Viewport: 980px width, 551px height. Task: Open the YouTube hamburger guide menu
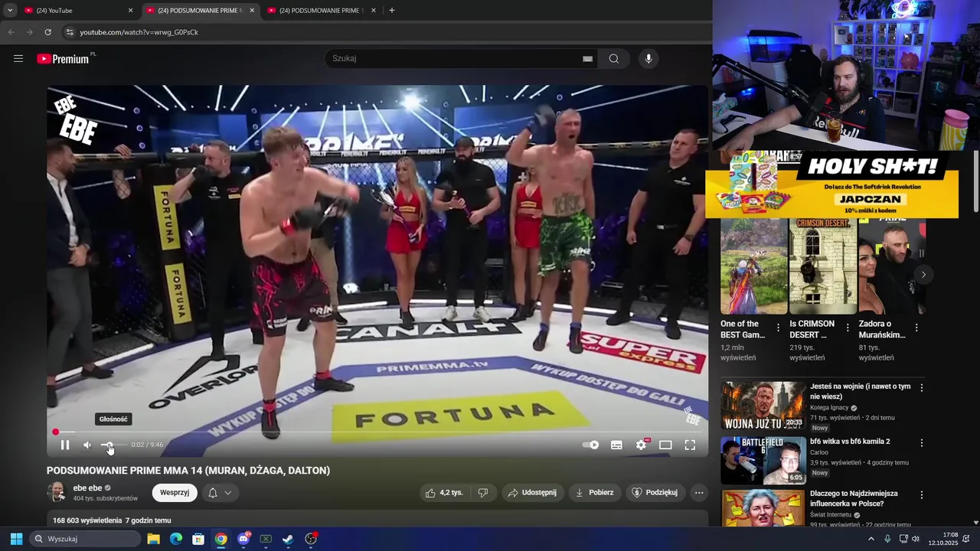point(18,59)
